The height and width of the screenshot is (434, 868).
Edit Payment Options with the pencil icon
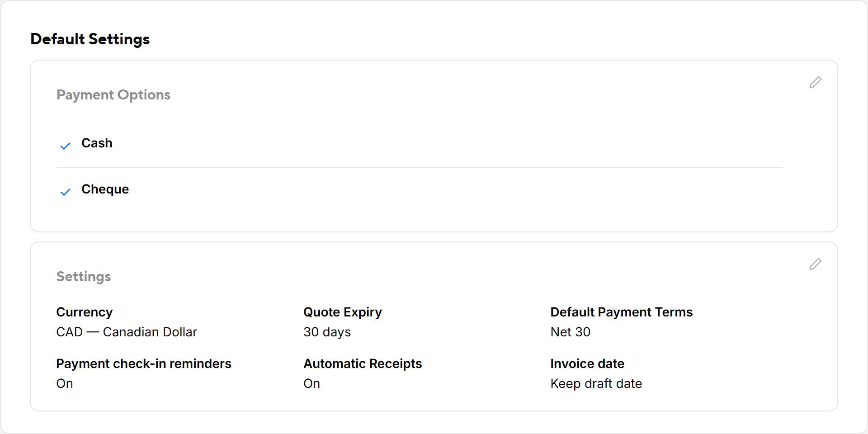(x=816, y=82)
